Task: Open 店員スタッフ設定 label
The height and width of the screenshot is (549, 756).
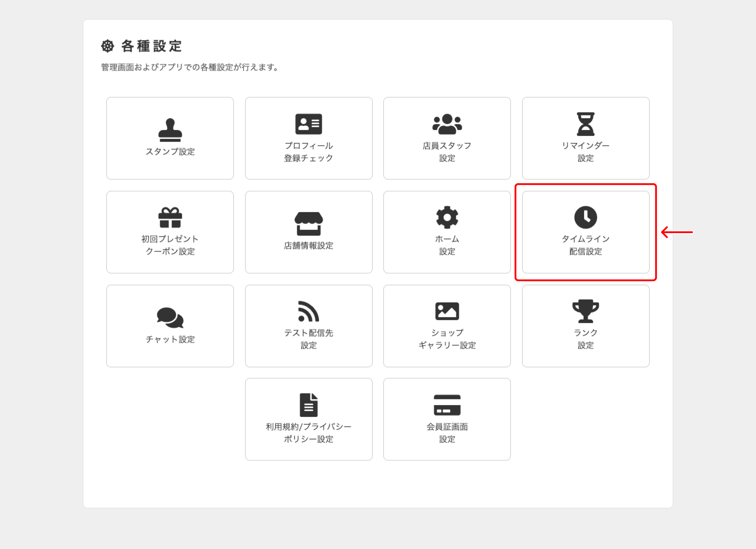Action: click(447, 152)
